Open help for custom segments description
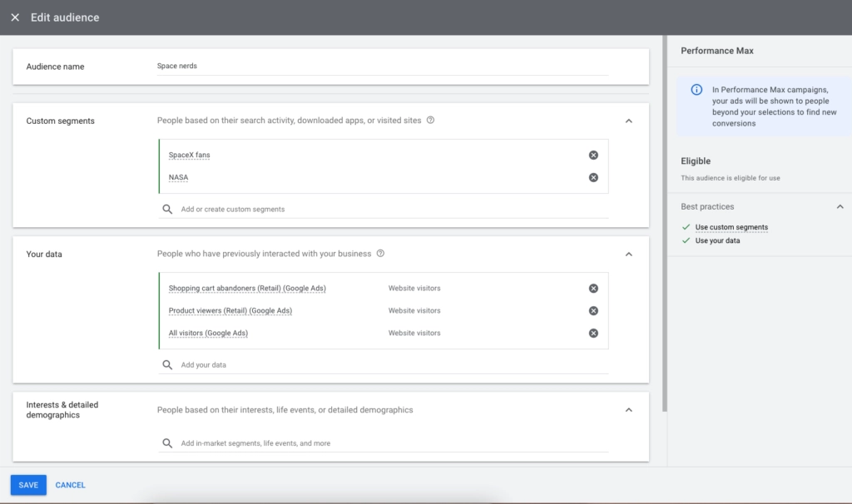The height and width of the screenshot is (504, 852). [430, 120]
